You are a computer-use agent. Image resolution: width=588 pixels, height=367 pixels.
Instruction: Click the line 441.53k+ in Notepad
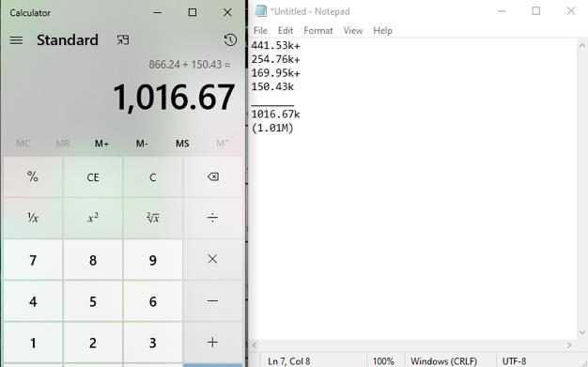(275, 45)
